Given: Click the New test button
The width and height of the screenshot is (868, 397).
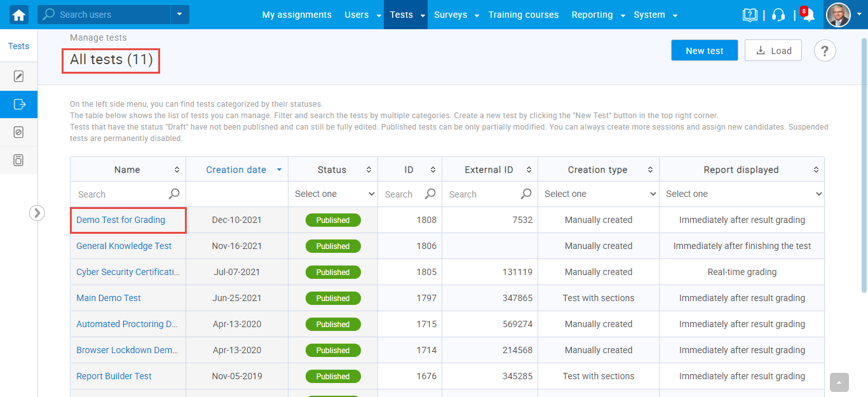Looking at the screenshot, I should pyautogui.click(x=704, y=51).
